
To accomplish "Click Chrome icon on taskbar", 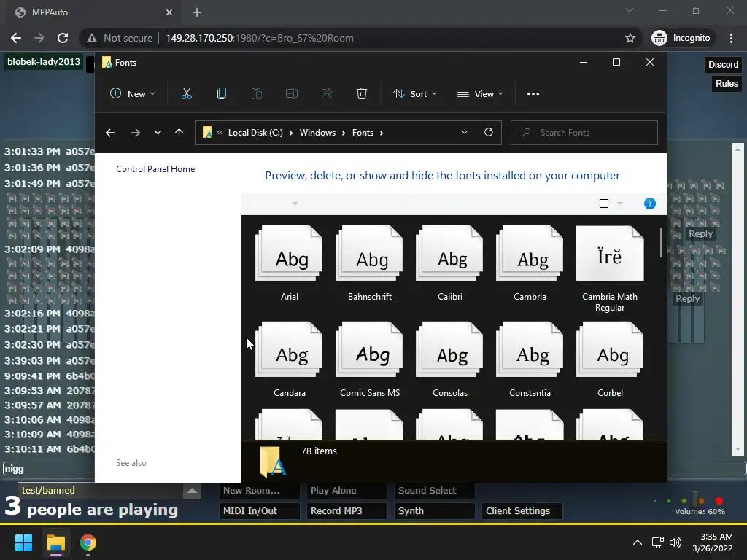I will 88,542.
